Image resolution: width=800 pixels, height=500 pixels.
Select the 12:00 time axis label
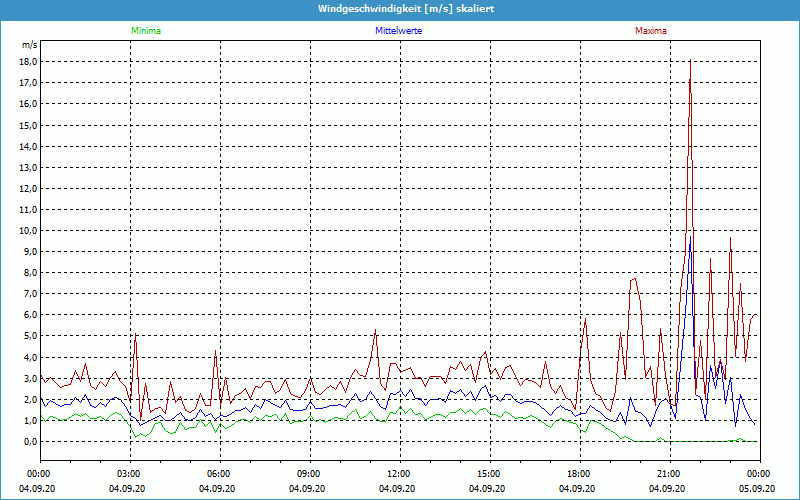point(399,474)
